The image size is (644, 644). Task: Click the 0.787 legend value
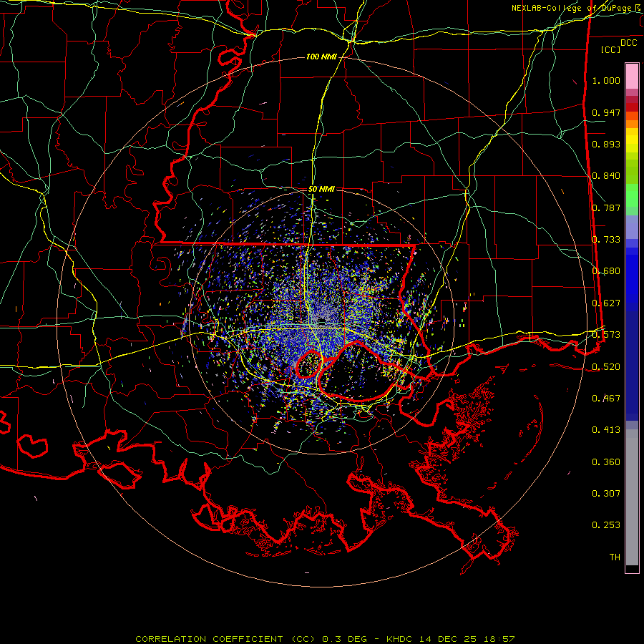pos(606,208)
